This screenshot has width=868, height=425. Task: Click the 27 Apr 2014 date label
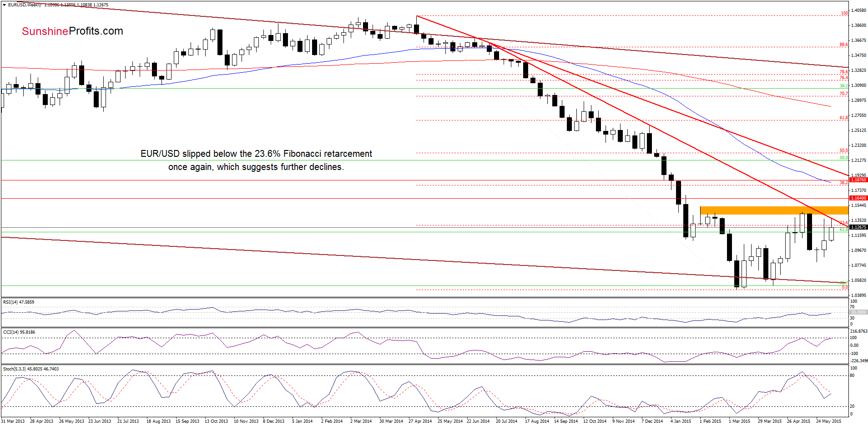click(x=420, y=421)
